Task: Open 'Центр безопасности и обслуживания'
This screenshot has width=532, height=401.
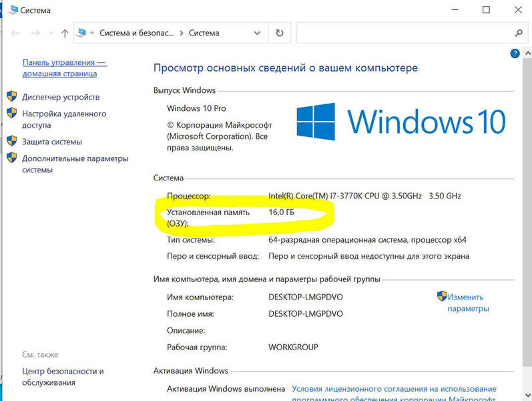Action: coord(63,377)
